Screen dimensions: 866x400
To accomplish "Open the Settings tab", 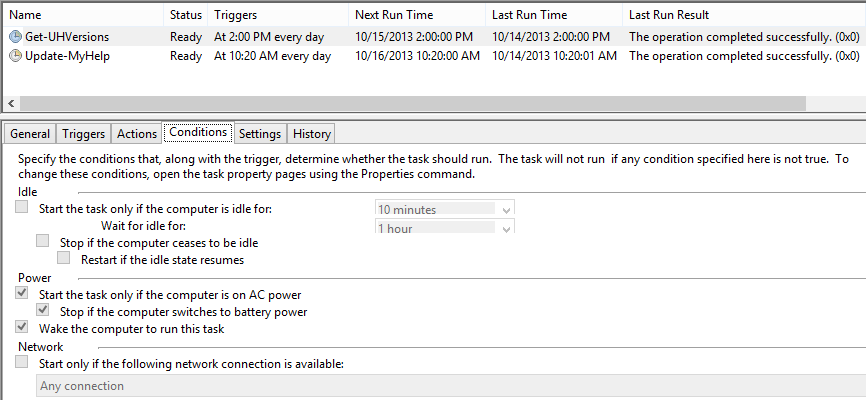I will tap(260, 134).
